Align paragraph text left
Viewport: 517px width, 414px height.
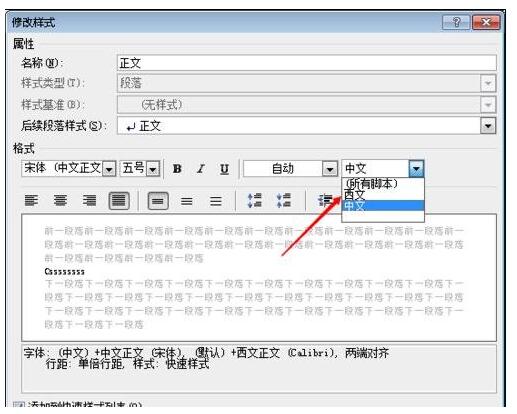[31, 201]
